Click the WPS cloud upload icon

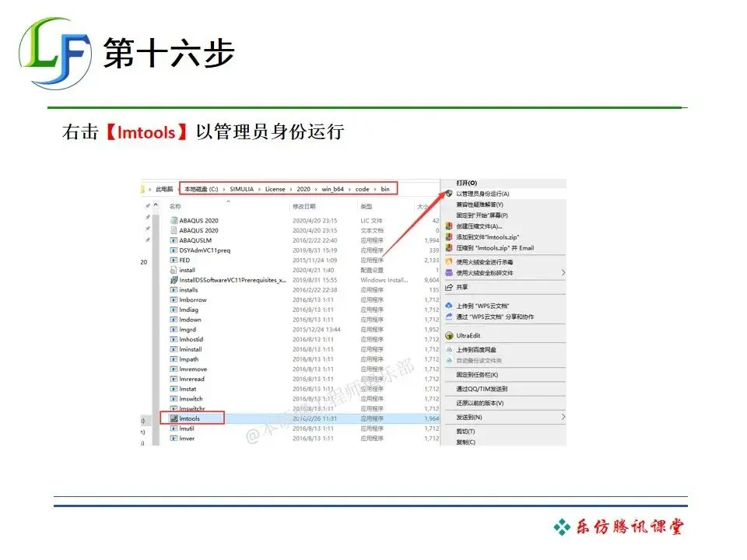[x=449, y=306]
